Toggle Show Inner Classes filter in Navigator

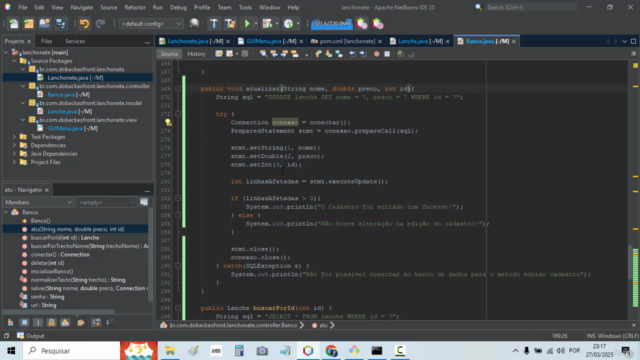(65, 322)
